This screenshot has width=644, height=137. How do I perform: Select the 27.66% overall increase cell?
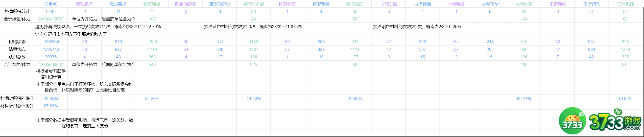tap(51, 106)
